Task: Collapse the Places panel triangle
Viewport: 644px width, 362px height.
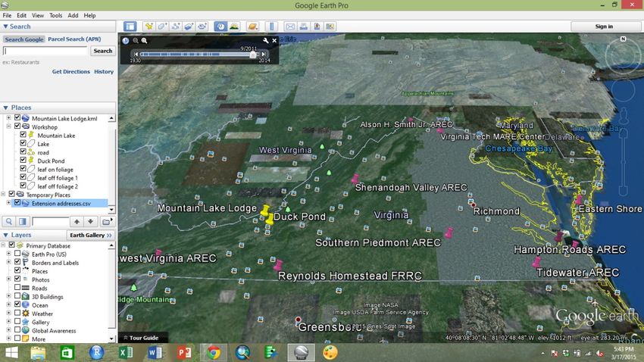Action: [x=5, y=108]
